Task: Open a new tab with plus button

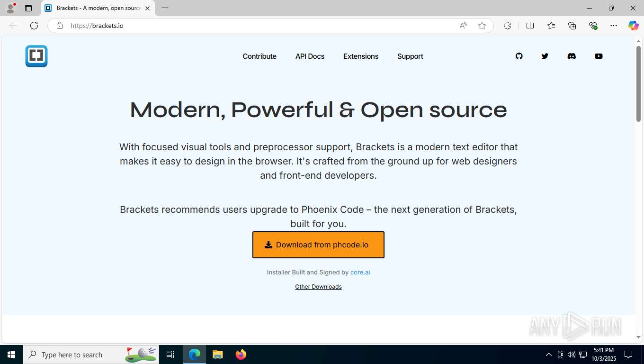Action: [x=165, y=8]
